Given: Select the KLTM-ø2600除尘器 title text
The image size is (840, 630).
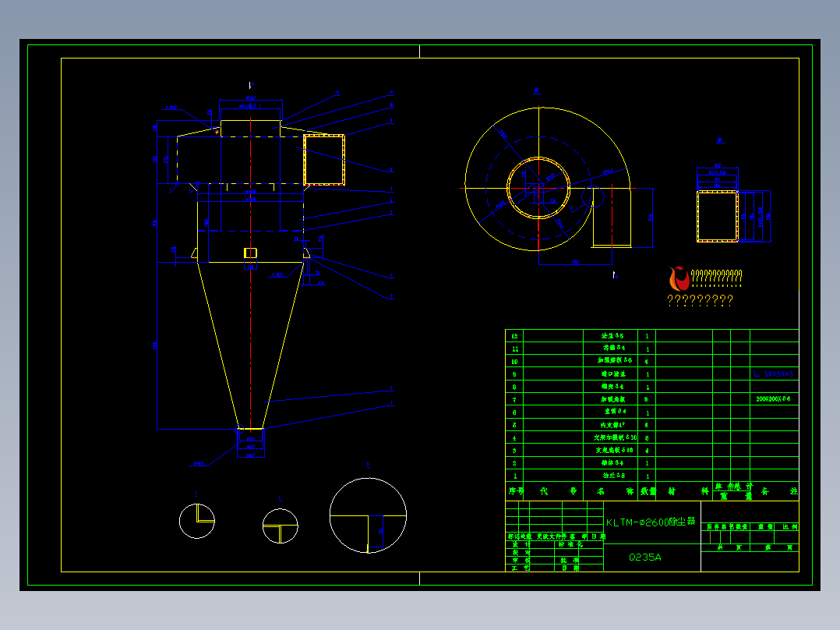Looking at the screenshot, I should point(651,522).
